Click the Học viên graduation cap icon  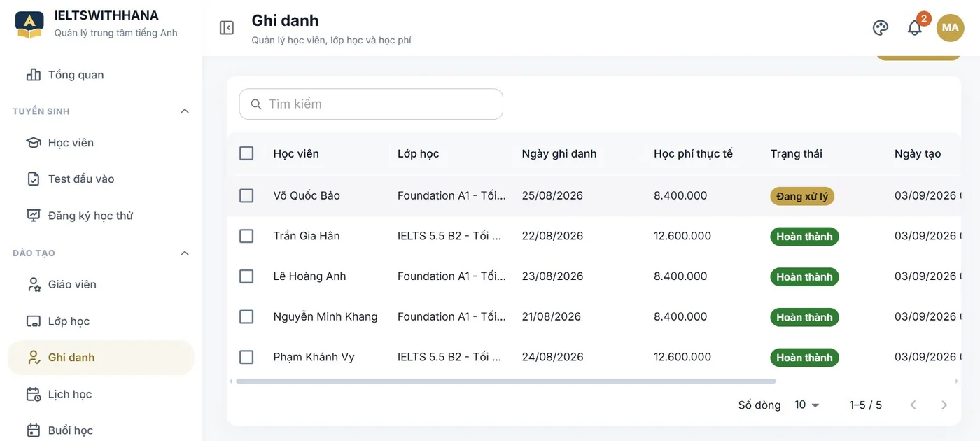[33, 143]
